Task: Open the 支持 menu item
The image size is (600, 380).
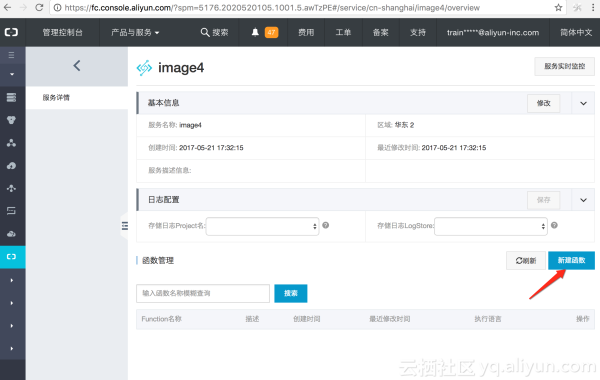Action: pyautogui.click(x=418, y=33)
